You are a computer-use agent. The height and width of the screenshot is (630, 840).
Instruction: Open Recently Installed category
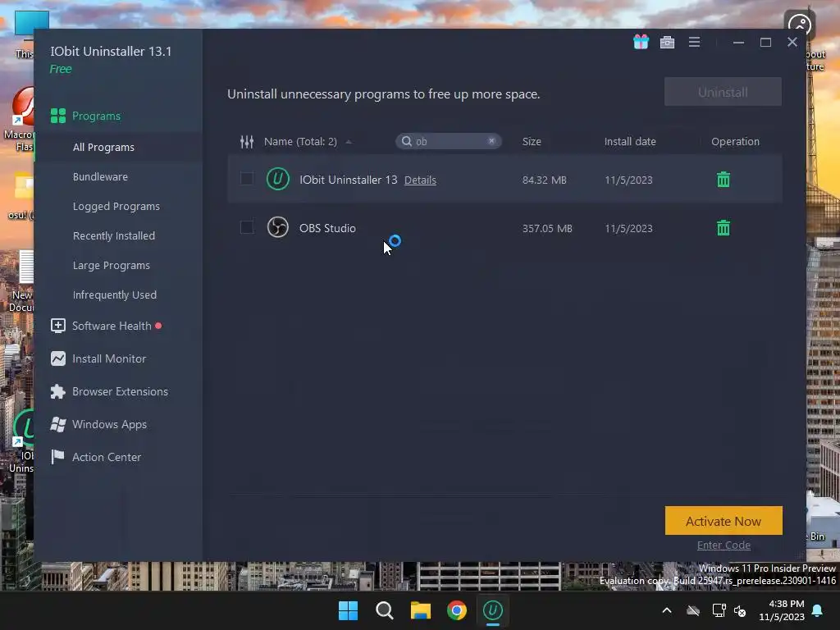[x=113, y=235]
